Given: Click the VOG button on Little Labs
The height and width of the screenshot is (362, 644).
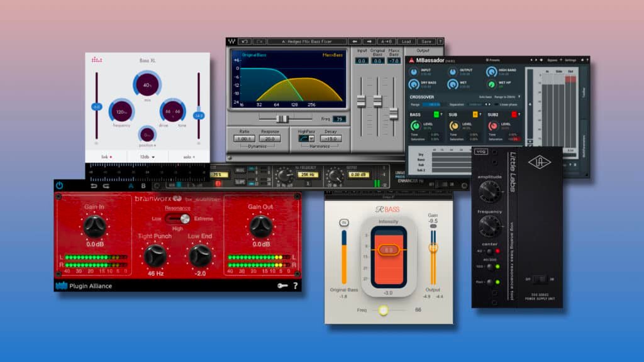Looking at the screenshot, I should coord(481,152).
